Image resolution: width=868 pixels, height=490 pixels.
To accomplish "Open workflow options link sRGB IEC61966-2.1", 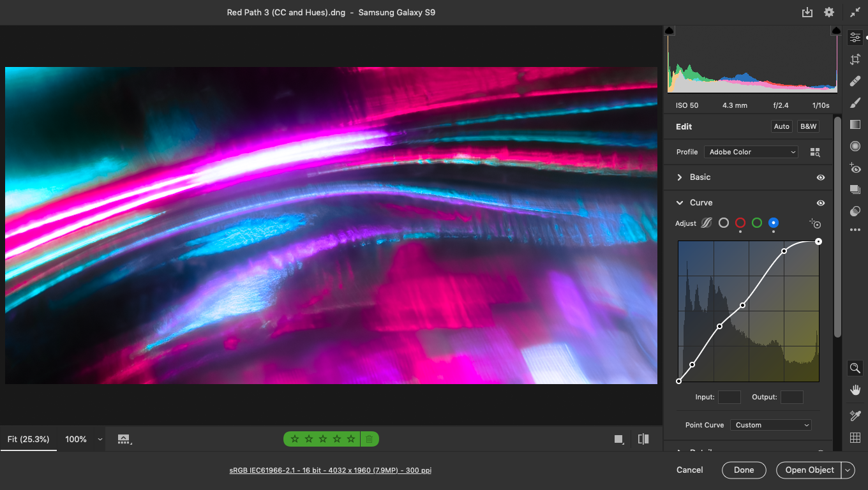I will [331, 470].
